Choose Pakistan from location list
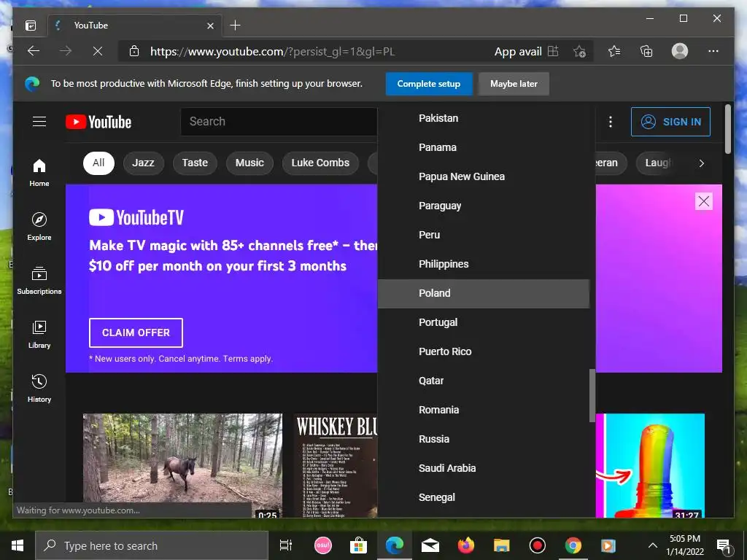747x560 pixels. tap(484, 118)
